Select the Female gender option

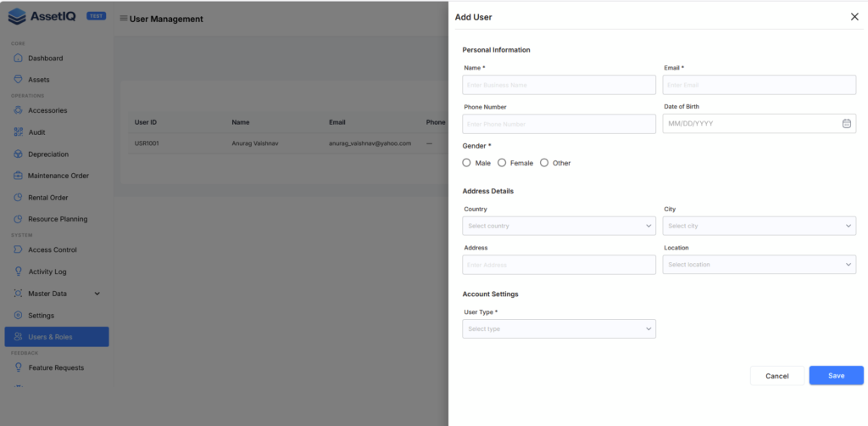click(502, 163)
